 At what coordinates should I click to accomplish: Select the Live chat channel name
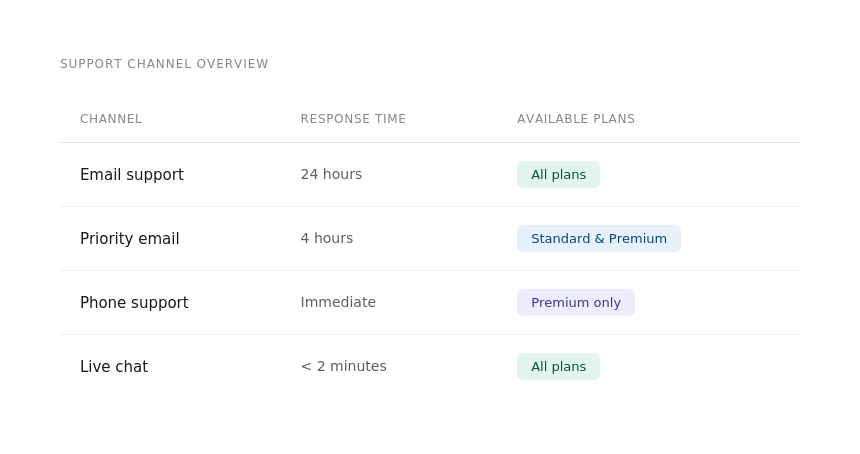point(114,367)
